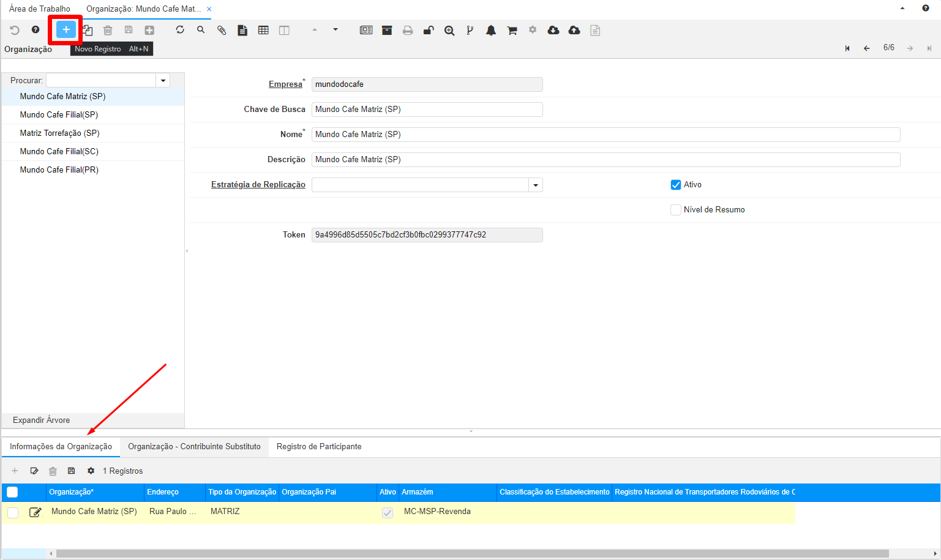
Task: Open the search magnifier tool
Action: pos(201,30)
